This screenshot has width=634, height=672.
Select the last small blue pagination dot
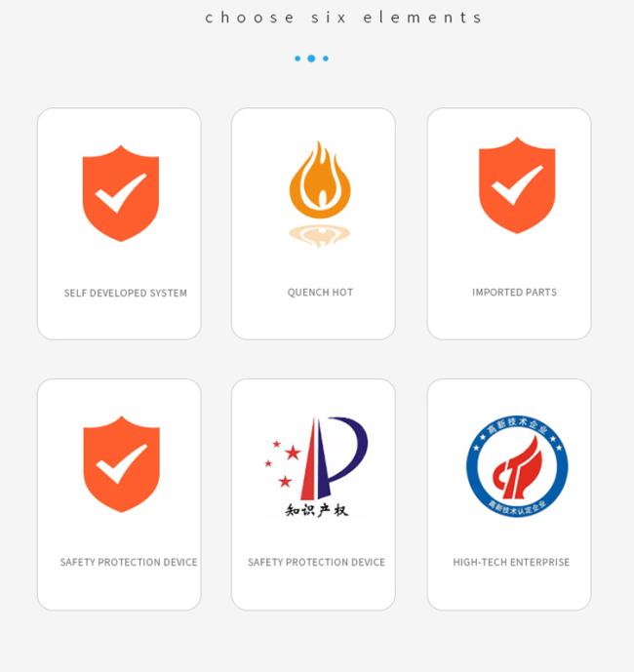click(326, 59)
